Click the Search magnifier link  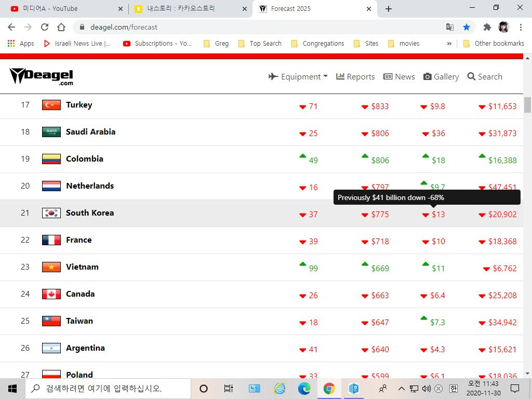click(484, 76)
